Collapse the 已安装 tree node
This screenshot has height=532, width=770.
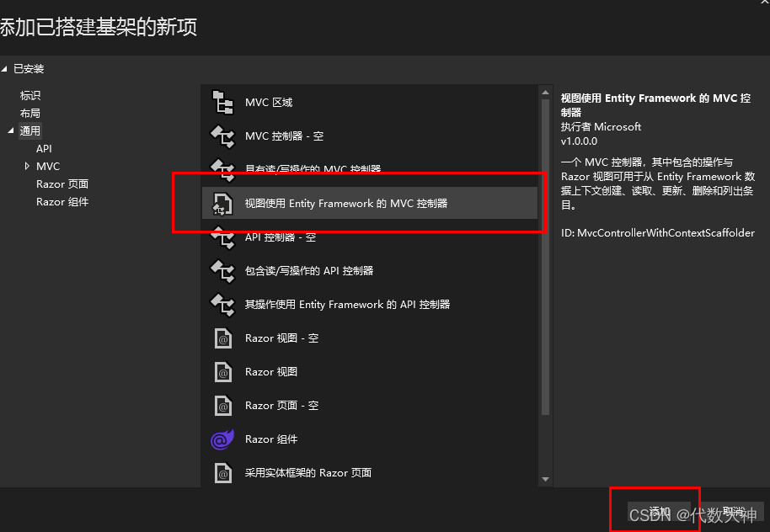click(x=6, y=68)
